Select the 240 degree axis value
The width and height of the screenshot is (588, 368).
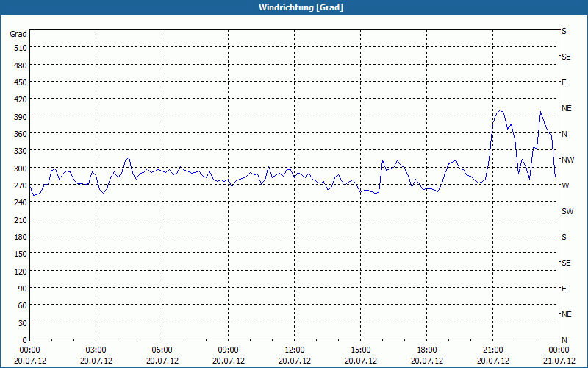(x=21, y=202)
